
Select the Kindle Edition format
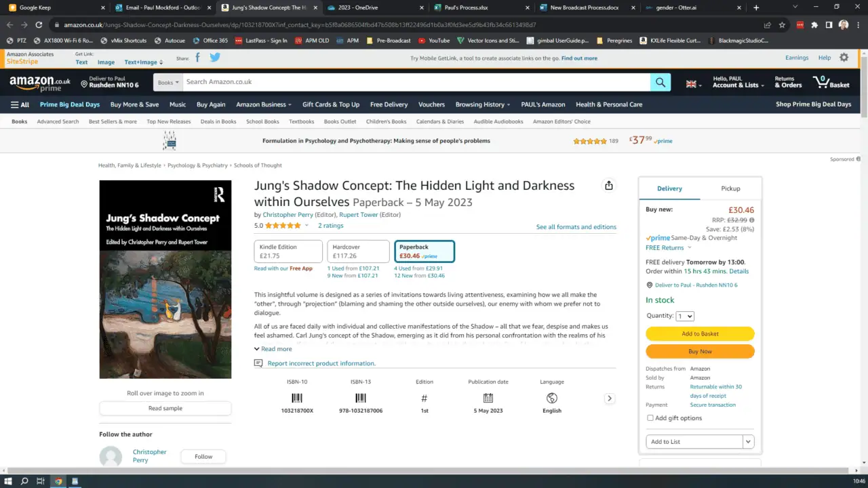[x=288, y=251]
